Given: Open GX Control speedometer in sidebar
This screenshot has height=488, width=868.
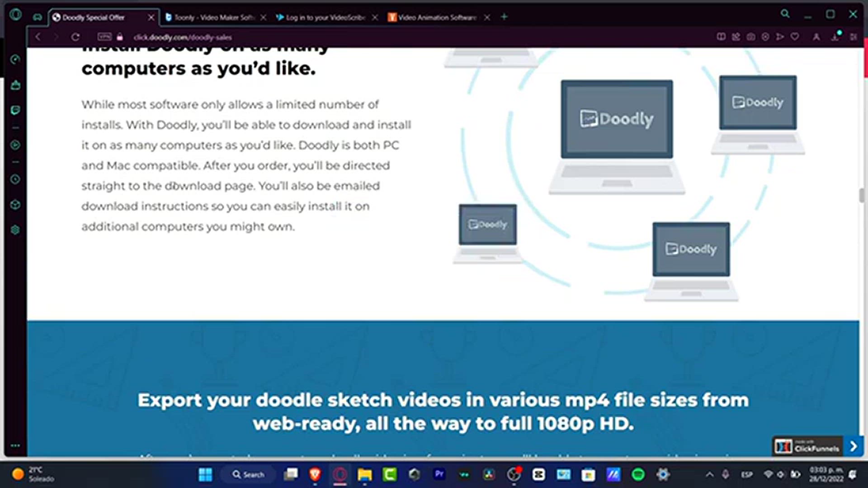Looking at the screenshot, I should click(x=15, y=60).
